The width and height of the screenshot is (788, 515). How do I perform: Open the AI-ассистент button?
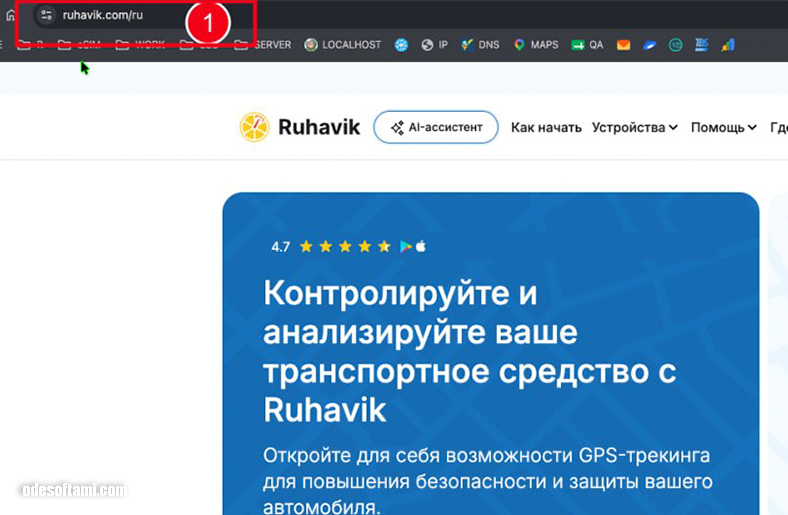pos(436,127)
